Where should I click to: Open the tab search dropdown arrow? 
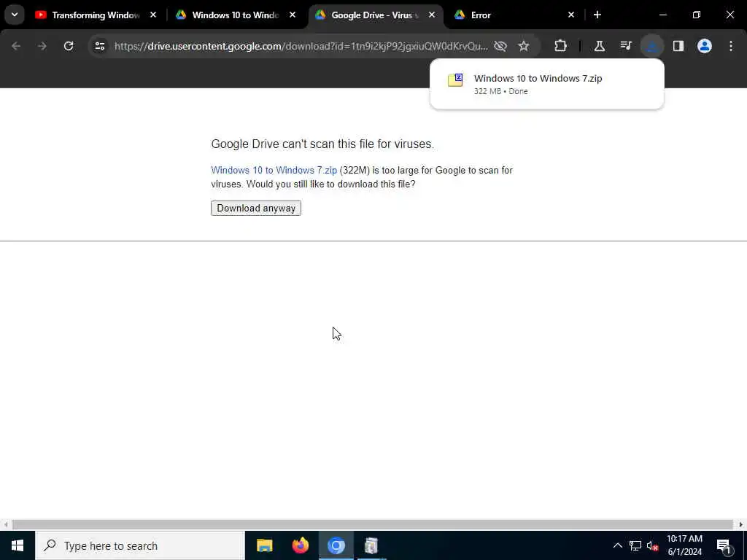pos(15,15)
